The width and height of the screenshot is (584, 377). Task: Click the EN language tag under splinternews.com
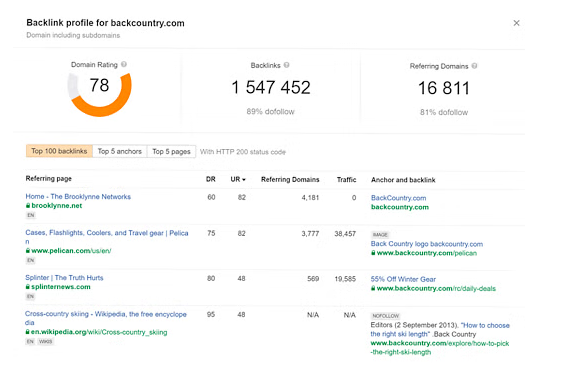click(31, 297)
